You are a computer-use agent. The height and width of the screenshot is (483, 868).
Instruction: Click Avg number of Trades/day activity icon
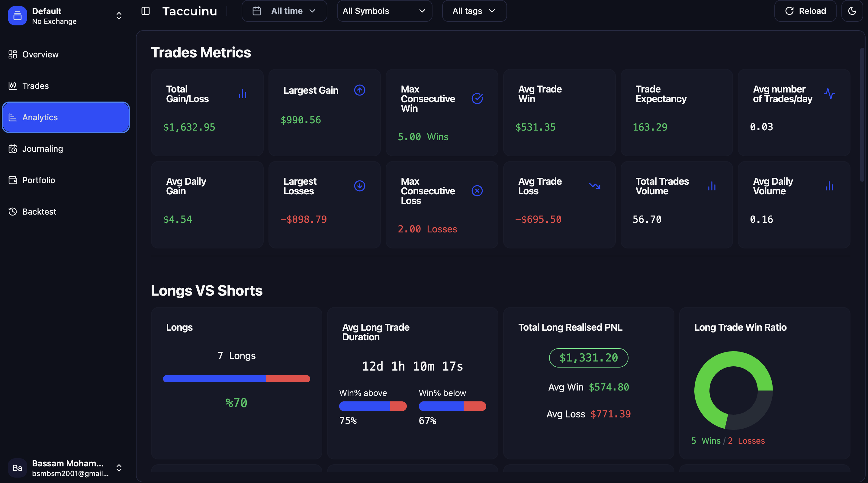[829, 94]
